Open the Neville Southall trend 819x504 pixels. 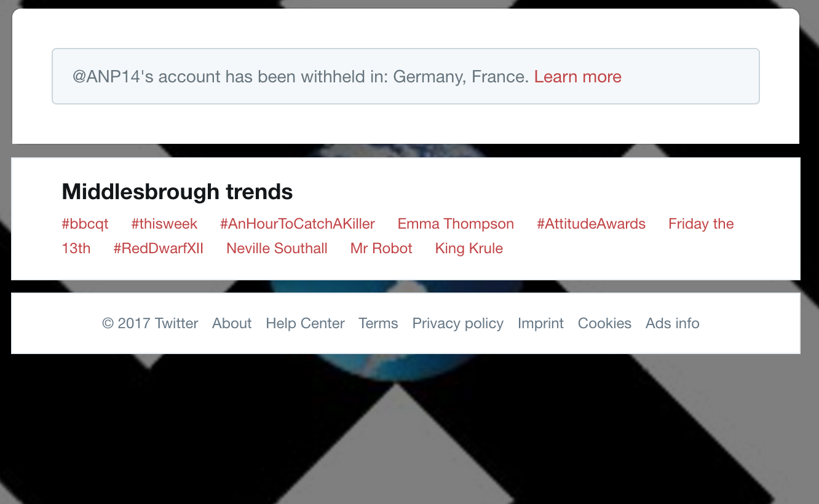point(277,248)
